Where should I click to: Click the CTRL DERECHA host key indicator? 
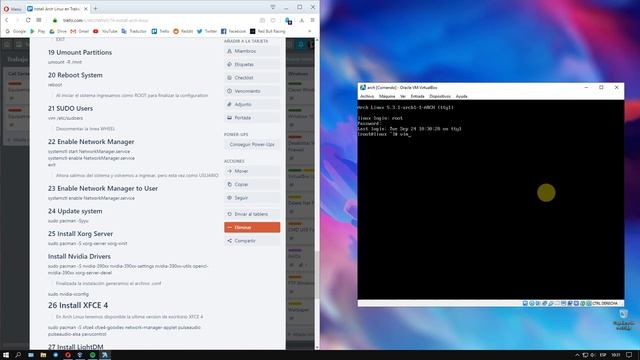[x=605, y=304]
